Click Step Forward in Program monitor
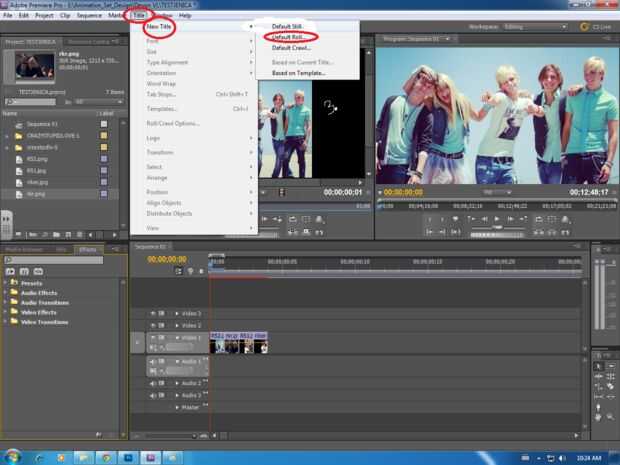Screen dimensions: 620x465 coord(510,219)
